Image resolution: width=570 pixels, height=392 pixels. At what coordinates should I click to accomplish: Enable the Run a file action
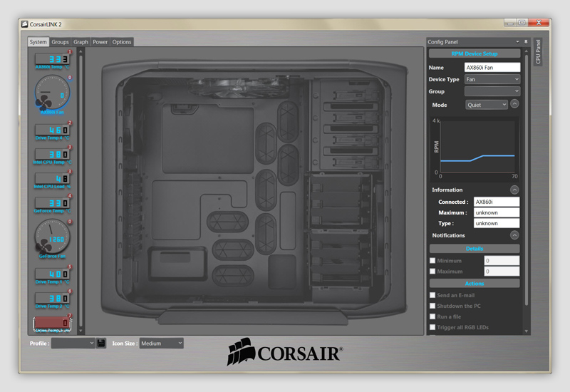pyautogui.click(x=432, y=316)
